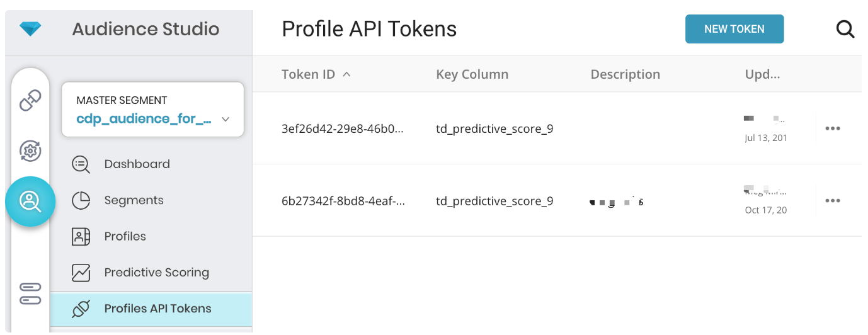Select the Audience Studio person-search icon

(x=30, y=202)
